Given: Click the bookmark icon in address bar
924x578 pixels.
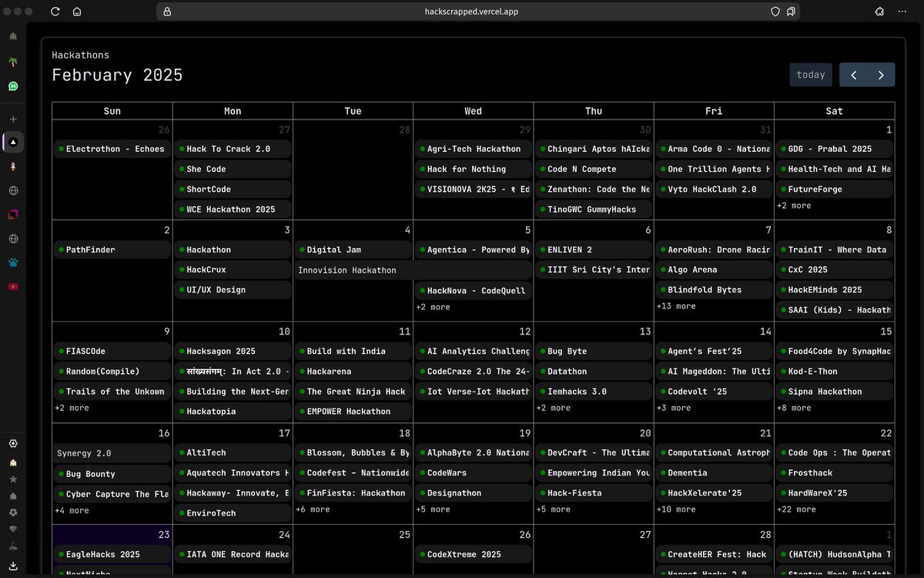Looking at the screenshot, I should pos(791,12).
